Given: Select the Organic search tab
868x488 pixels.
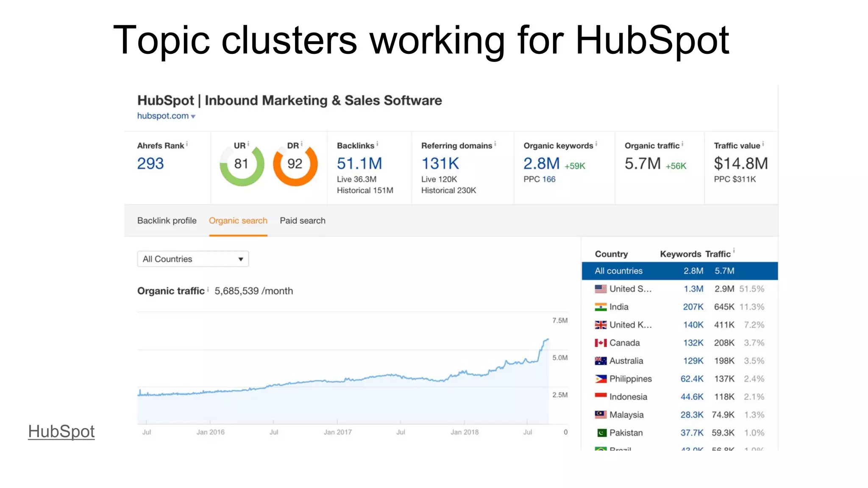Looking at the screenshot, I should 238,221.
